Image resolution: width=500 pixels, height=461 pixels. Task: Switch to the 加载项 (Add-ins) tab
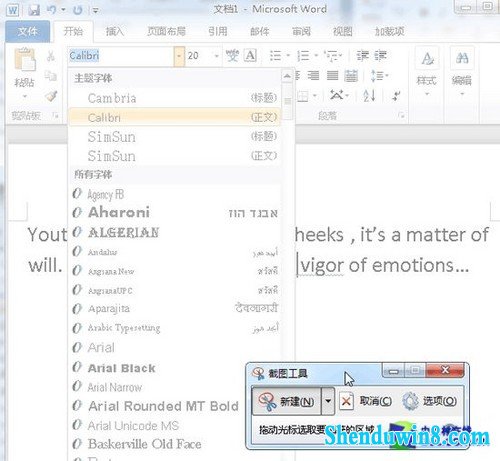[390, 31]
